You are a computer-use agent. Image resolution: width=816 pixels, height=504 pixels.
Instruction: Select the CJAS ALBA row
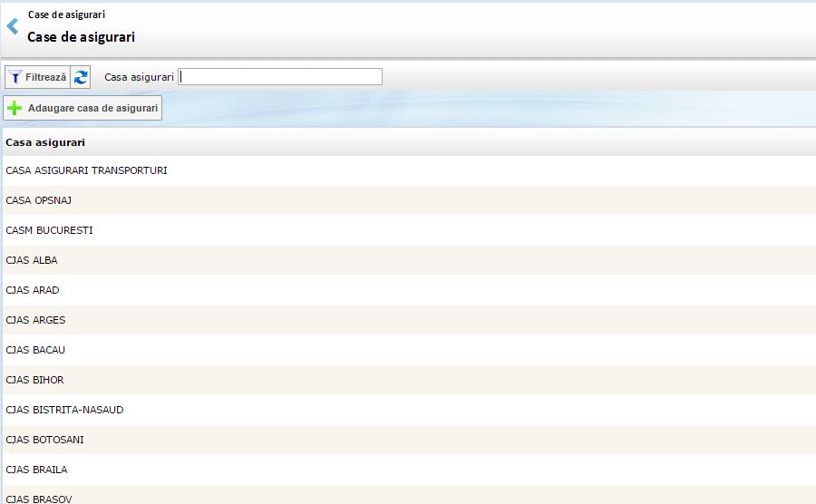click(32, 260)
